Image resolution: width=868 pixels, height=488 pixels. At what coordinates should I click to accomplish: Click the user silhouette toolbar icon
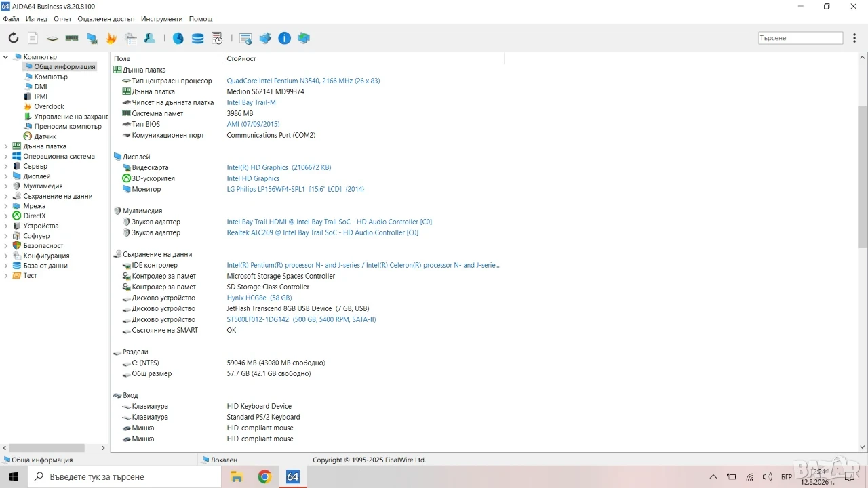click(150, 38)
